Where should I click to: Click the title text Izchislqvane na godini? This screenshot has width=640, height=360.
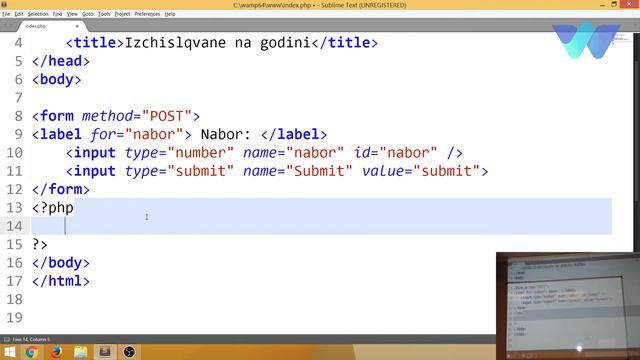(218, 42)
